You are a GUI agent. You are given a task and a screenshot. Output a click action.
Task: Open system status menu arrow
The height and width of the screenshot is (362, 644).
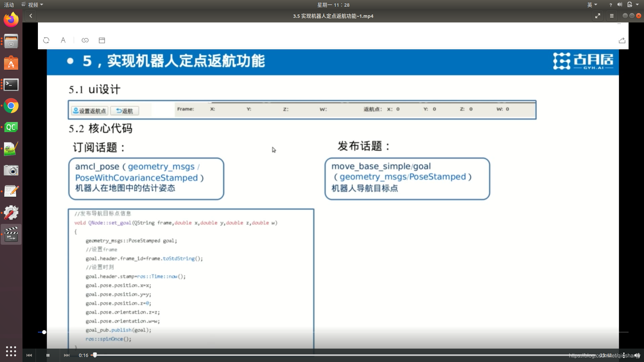tap(637, 5)
